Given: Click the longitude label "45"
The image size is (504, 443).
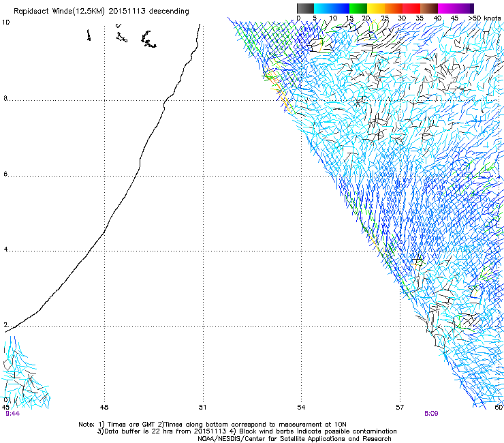Looking at the screenshot, I should coord(5,408).
